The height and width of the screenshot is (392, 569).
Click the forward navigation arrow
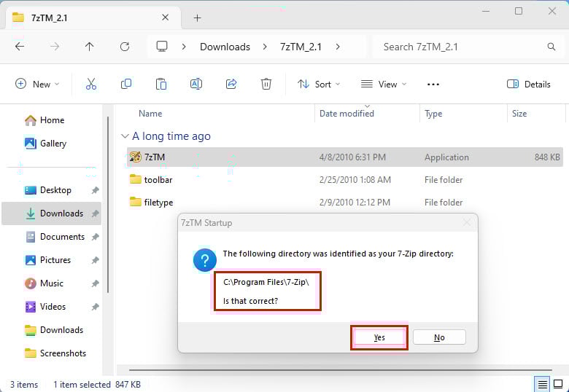point(55,47)
